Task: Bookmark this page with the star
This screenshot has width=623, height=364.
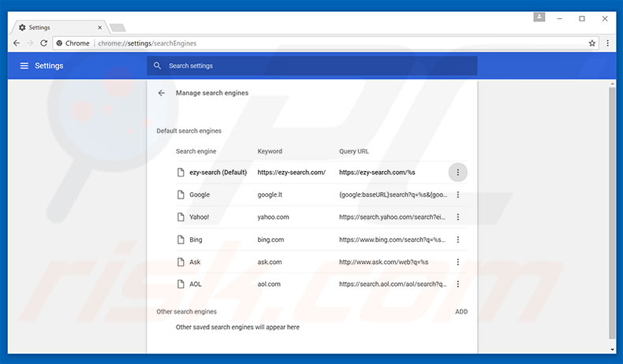Action: [592, 43]
